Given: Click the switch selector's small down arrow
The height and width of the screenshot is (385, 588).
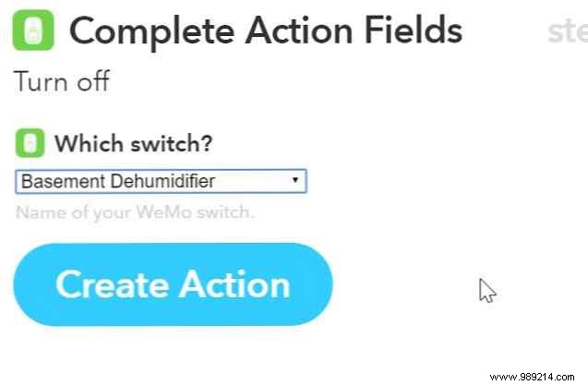Looking at the screenshot, I should [295, 181].
